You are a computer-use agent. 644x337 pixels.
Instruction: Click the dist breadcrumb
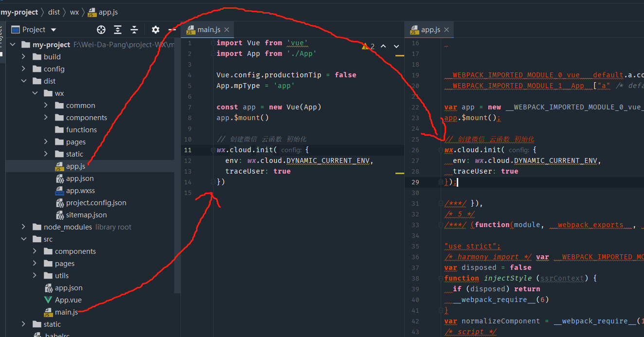pos(54,12)
